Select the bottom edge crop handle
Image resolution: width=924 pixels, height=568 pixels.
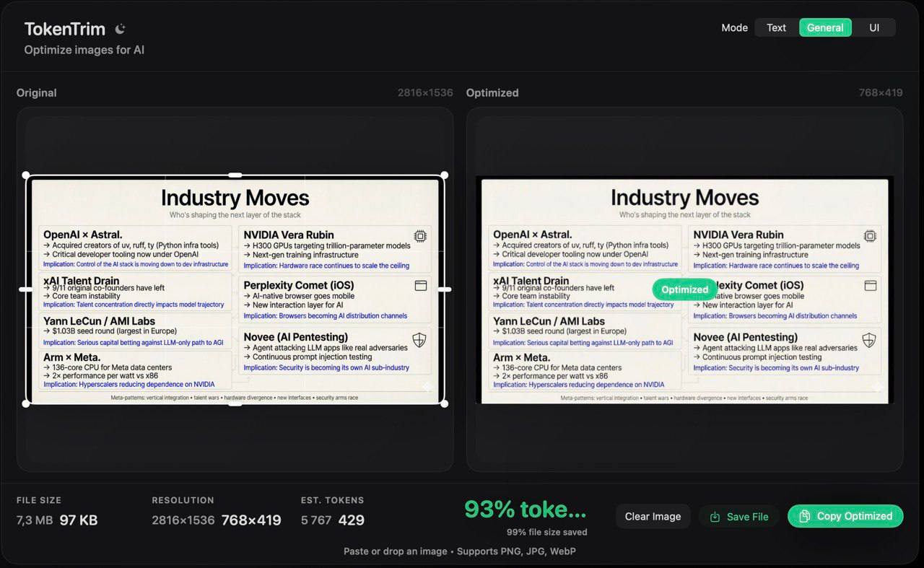(x=235, y=403)
